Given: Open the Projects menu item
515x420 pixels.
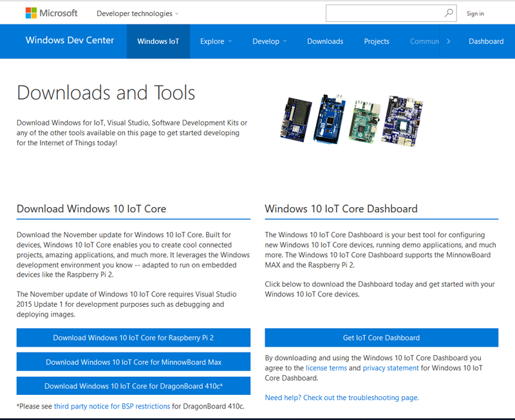Looking at the screenshot, I should [x=377, y=41].
